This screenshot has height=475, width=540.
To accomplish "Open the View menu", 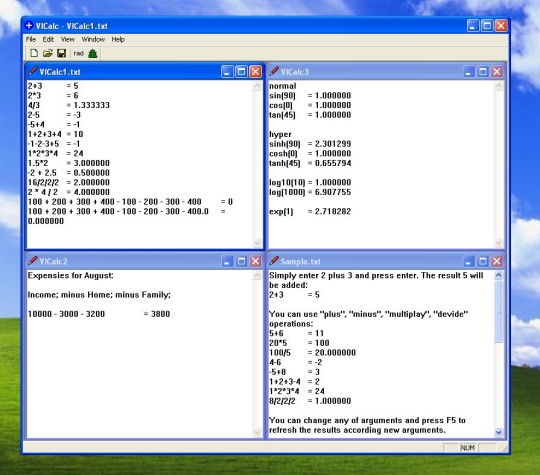I will pyautogui.click(x=68, y=39).
